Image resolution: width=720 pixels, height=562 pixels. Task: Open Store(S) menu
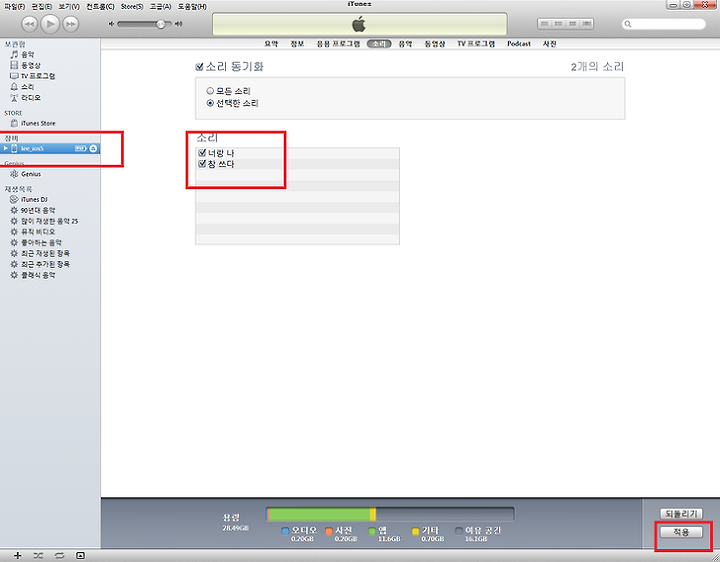click(132, 6)
